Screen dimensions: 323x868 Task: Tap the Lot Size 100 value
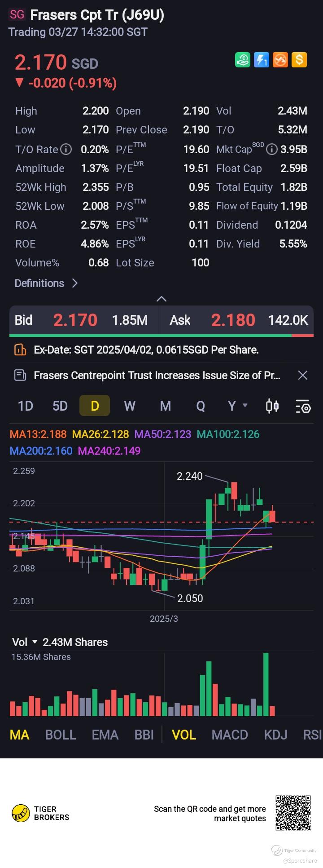pyautogui.click(x=201, y=262)
